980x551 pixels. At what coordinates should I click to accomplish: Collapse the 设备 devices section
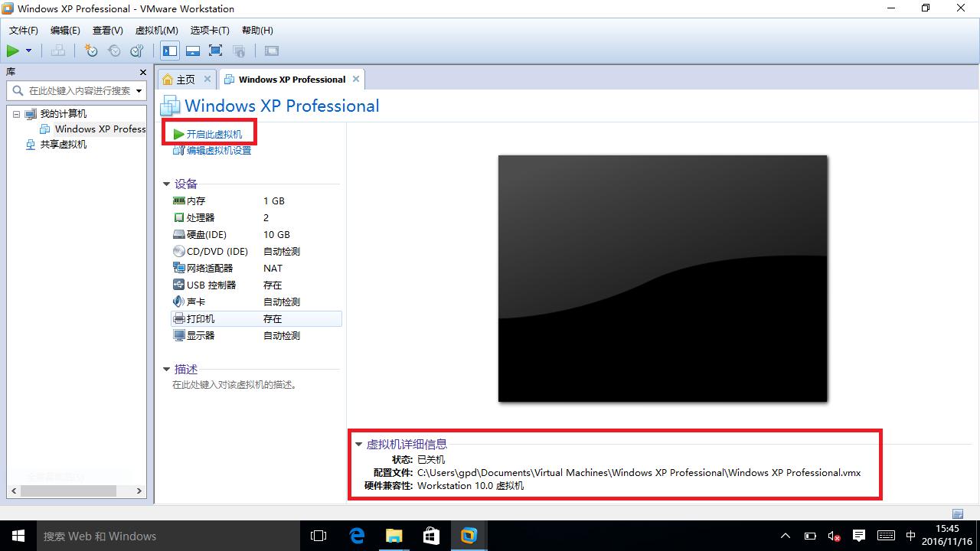(166, 184)
